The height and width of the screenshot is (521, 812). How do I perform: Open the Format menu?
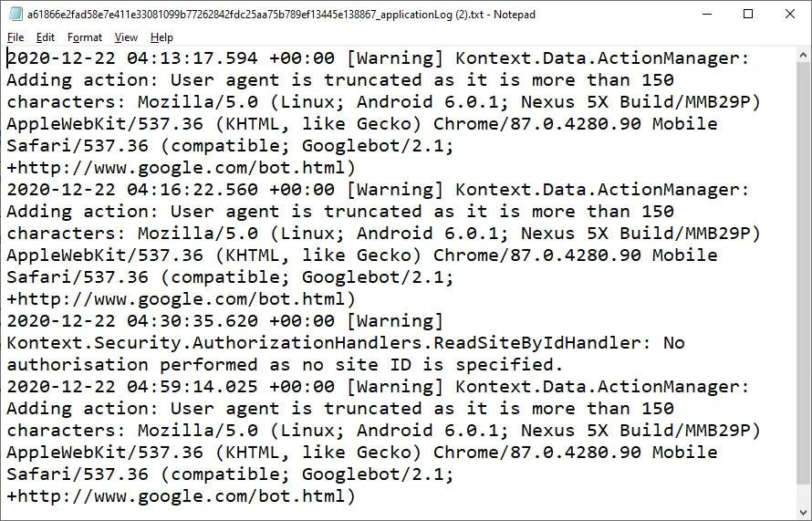coord(85,37)
